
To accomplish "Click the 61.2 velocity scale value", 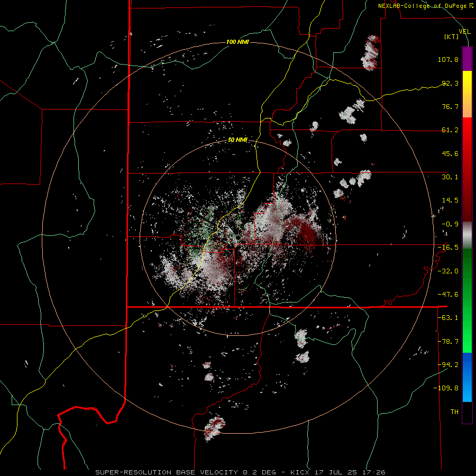I will 450,130.
